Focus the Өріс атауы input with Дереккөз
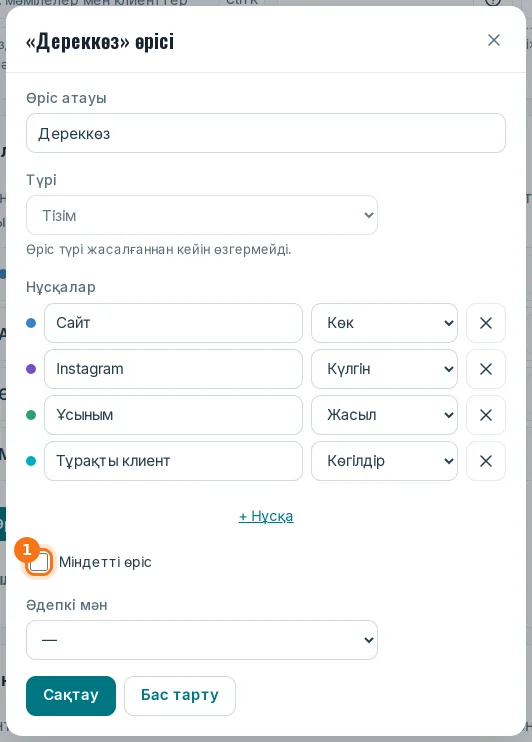532x742 pixels. point(266,133)
